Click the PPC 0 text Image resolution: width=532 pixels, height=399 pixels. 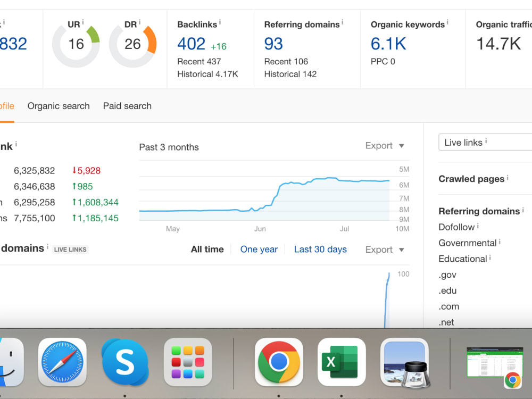pos(383,61)
